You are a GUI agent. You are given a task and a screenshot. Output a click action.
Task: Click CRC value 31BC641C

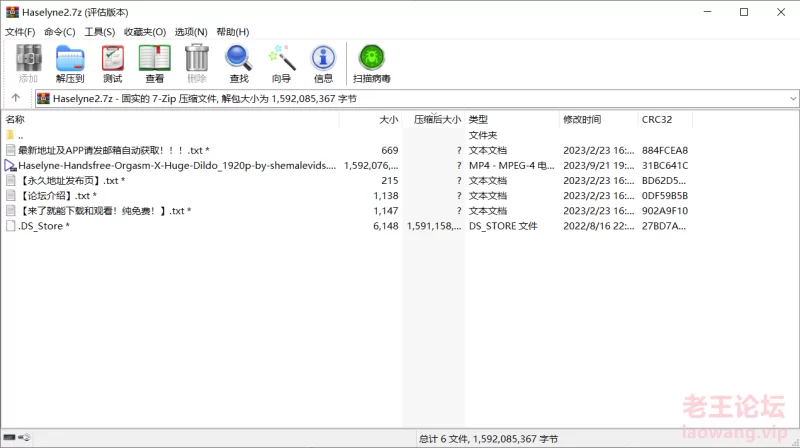[x=665, y=165]
